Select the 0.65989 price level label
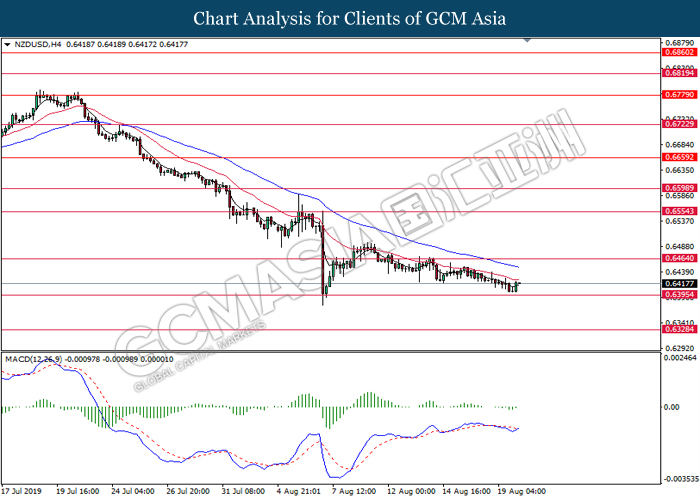Screen dimensions: 700x500 click(679, 188)
